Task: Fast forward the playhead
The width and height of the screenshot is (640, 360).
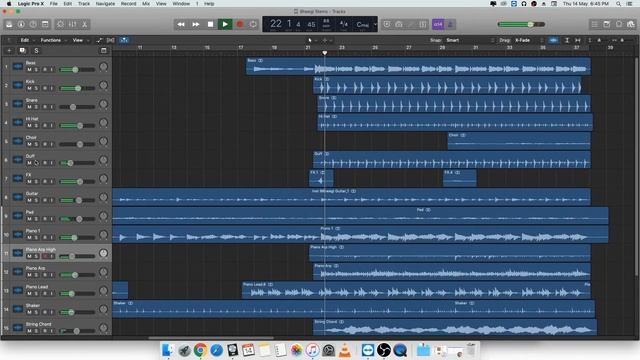Action: 196,24
